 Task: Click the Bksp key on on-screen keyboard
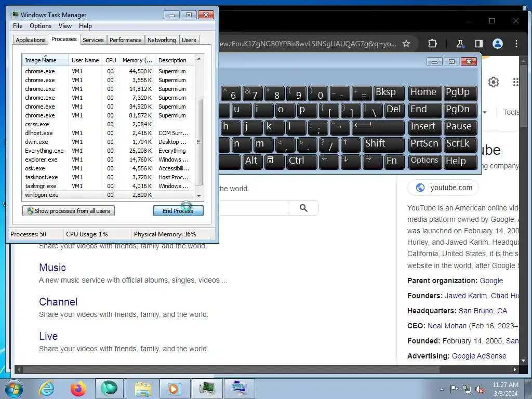(x=389, y=93)
